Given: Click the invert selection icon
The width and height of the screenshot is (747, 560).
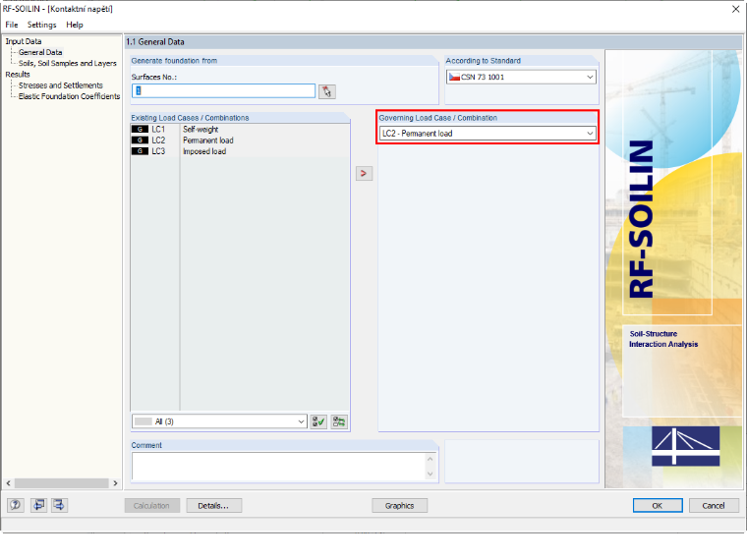Looking at the screenshot, I should pyautogui.click(x=339, y=421).
